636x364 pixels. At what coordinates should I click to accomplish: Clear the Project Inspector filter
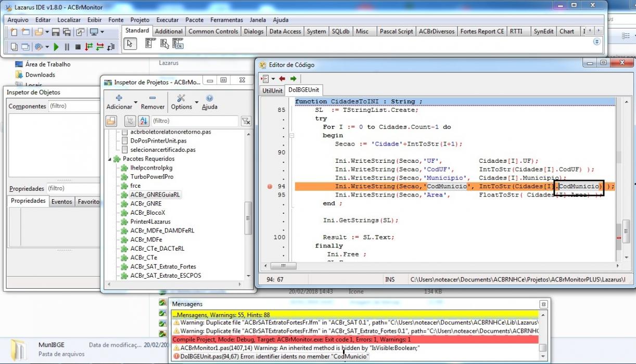(x=246, y=121)
